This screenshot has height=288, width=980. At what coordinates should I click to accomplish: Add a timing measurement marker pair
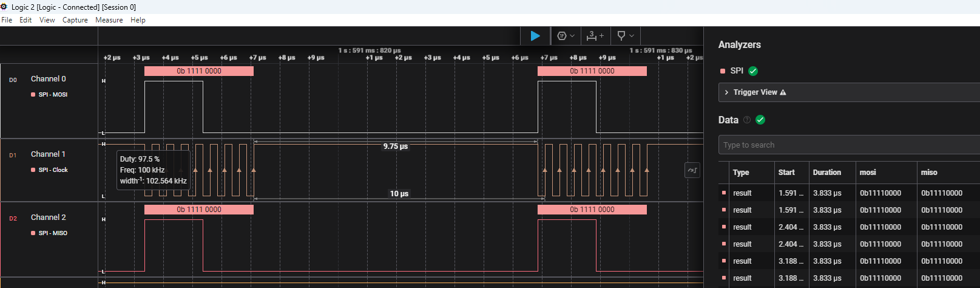[595, 36]
